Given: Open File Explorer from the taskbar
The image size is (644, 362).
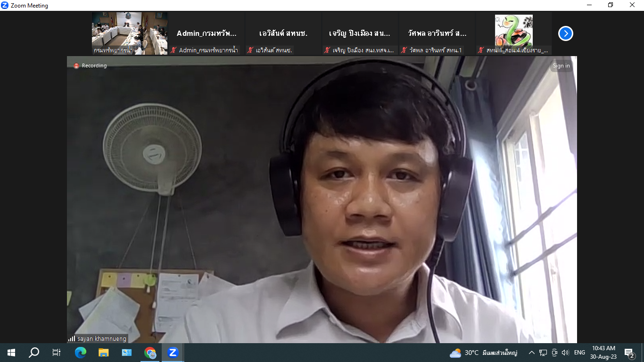Looking at the screenshot, I should pyautogui.click(x=103, y=353).
